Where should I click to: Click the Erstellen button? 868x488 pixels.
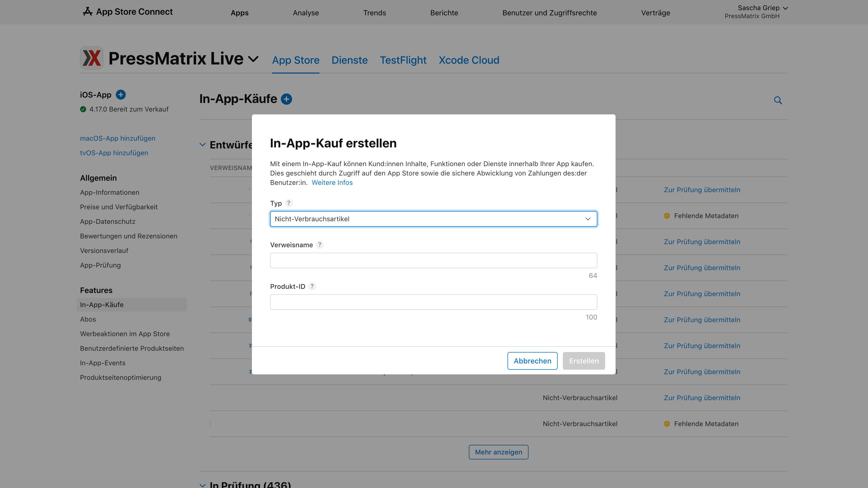click(x=584, y=361)
